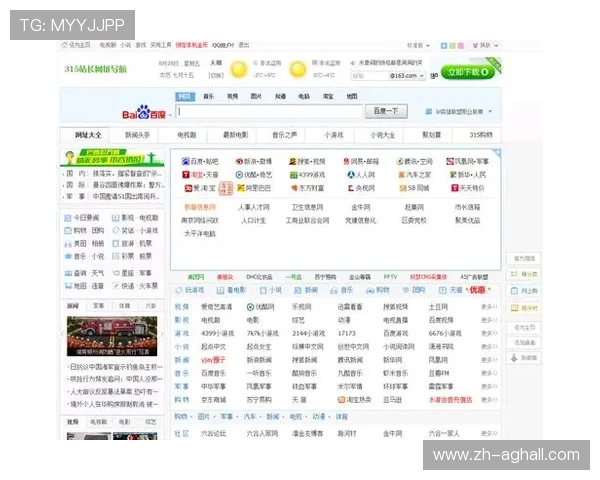Click the 看电影 category icon

coord(220,291)
